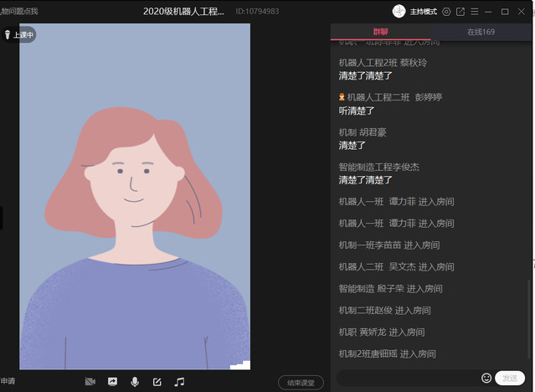Mute the microphone
This screenshot has height=392, width=535.
[x=134, y=382]
